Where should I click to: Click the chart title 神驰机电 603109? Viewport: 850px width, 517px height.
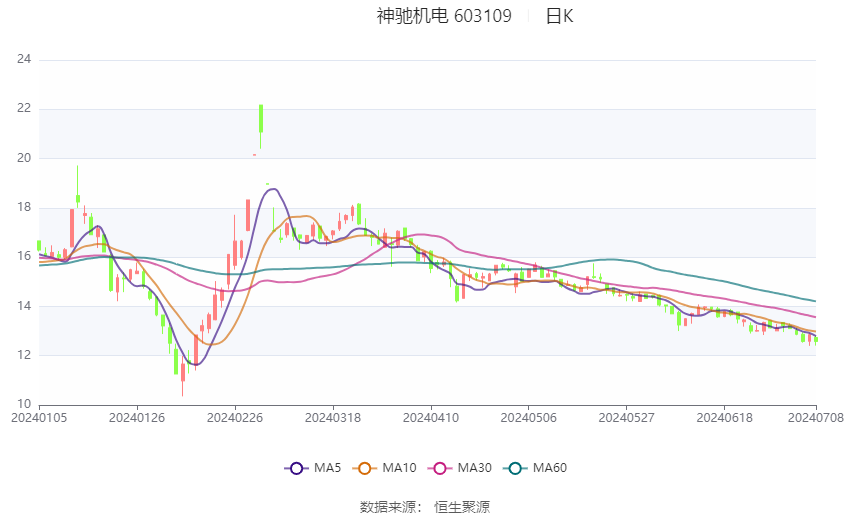click(444, 16)
